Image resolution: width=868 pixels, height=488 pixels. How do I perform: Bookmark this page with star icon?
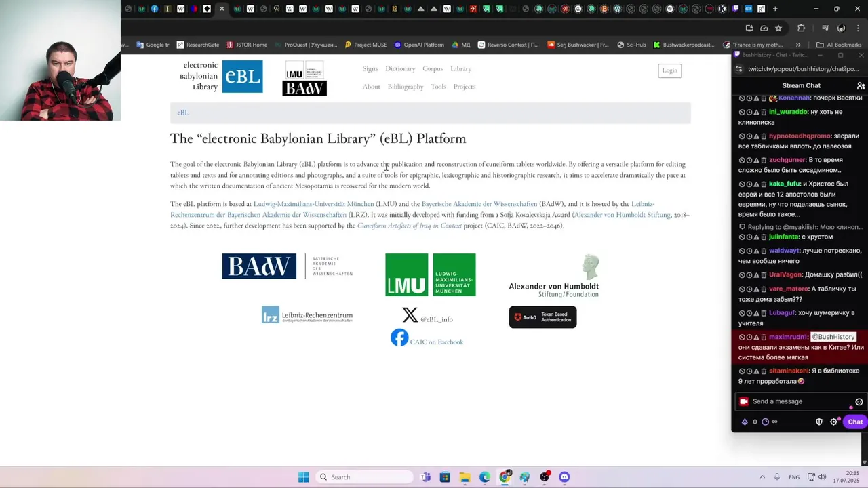778,28
